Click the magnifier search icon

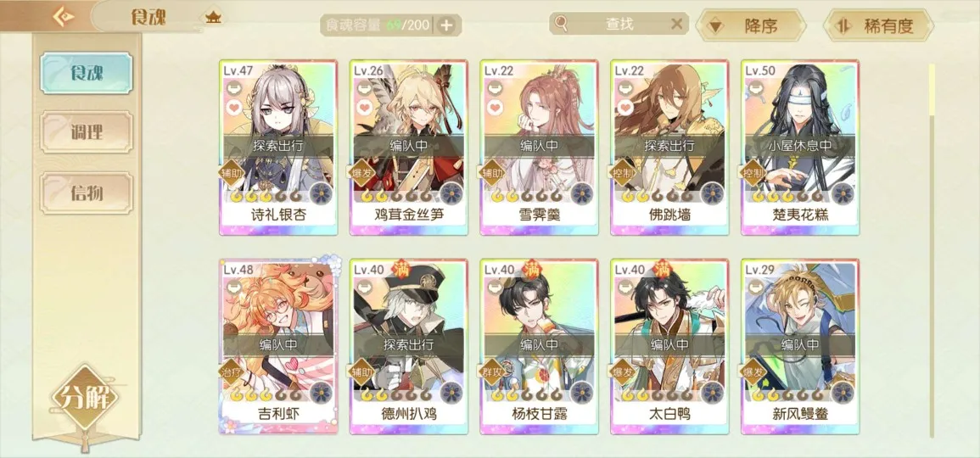(561, 24)
